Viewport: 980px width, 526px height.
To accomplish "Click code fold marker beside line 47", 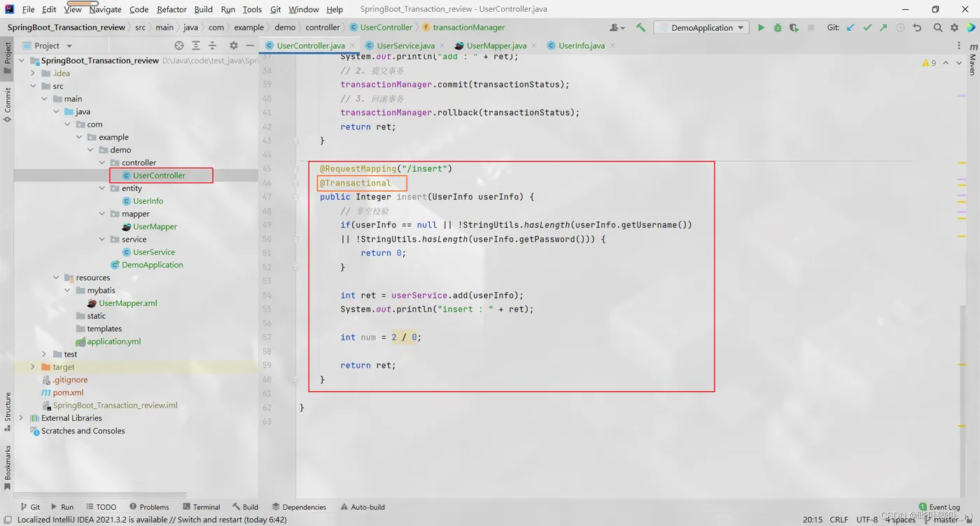I will (297, 197).
